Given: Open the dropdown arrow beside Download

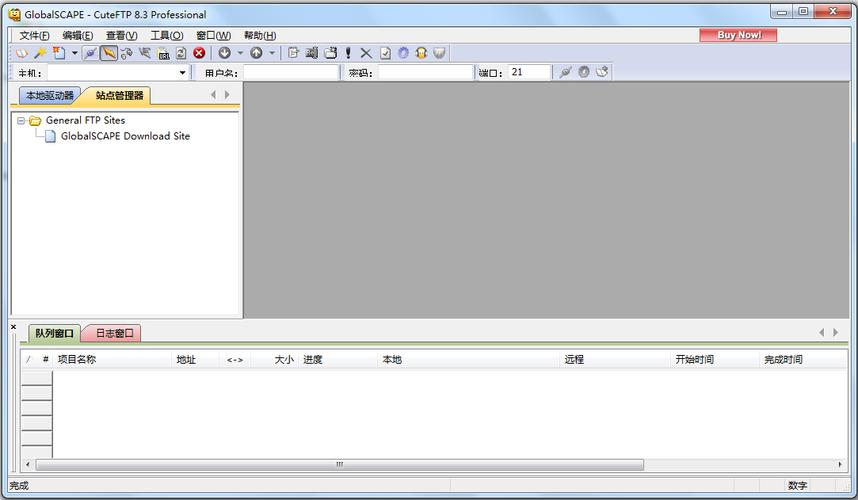Looking at the screenshot, I should [240, 53].
